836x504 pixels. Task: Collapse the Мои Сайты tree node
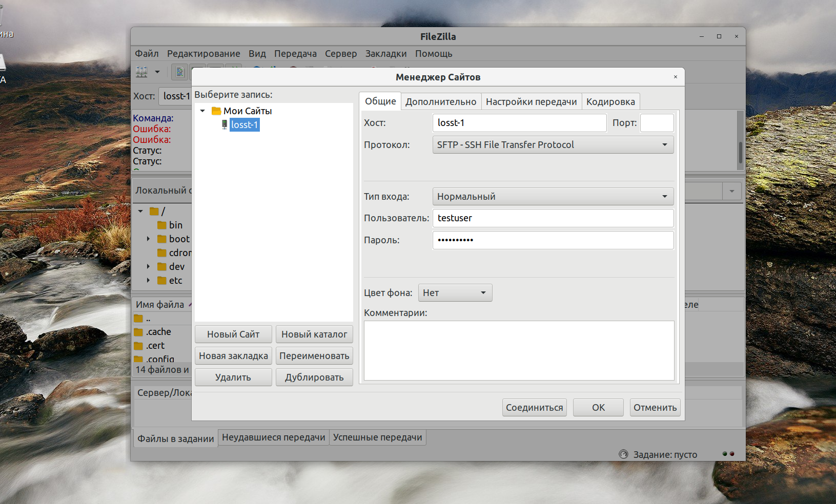coord(202,111)
